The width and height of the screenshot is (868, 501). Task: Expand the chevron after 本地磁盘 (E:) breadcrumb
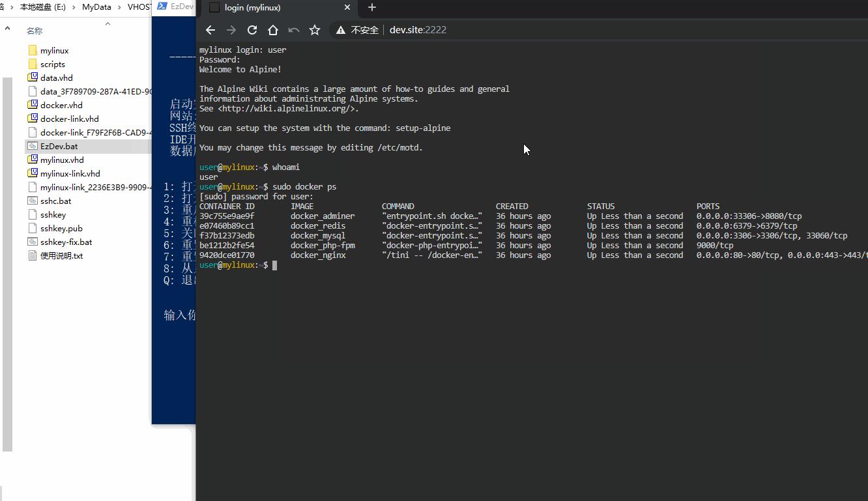point(74,7)
